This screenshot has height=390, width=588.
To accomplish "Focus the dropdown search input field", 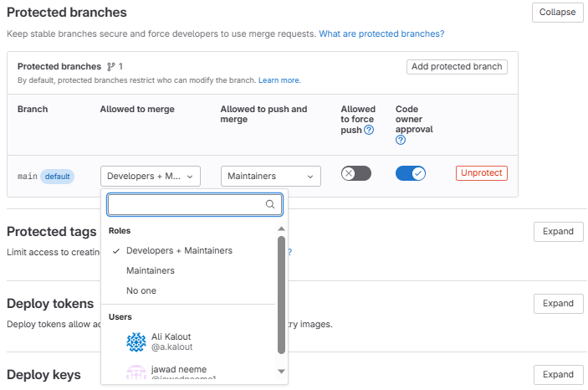I will click(186, 204).
